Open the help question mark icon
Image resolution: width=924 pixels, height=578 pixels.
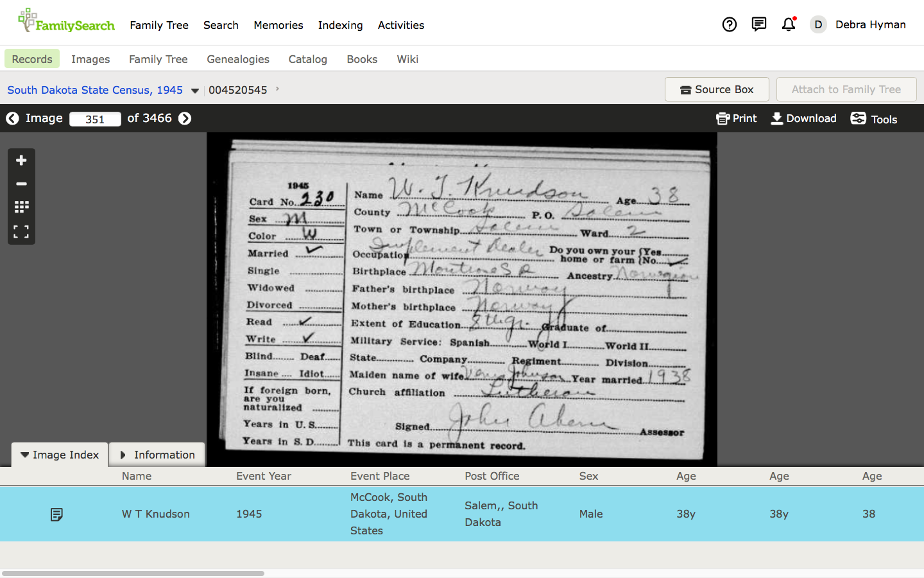point(729,24)
